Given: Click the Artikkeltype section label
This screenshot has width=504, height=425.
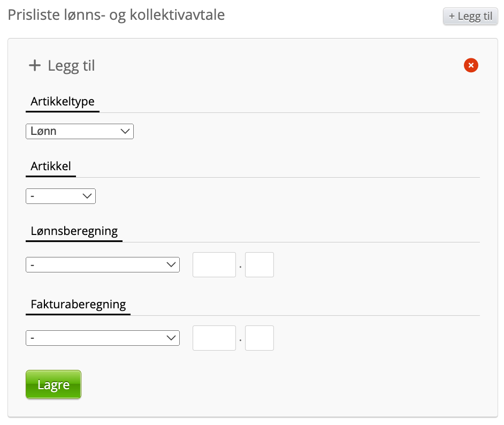Looking at the screenshot, I should tap(62, 101).
